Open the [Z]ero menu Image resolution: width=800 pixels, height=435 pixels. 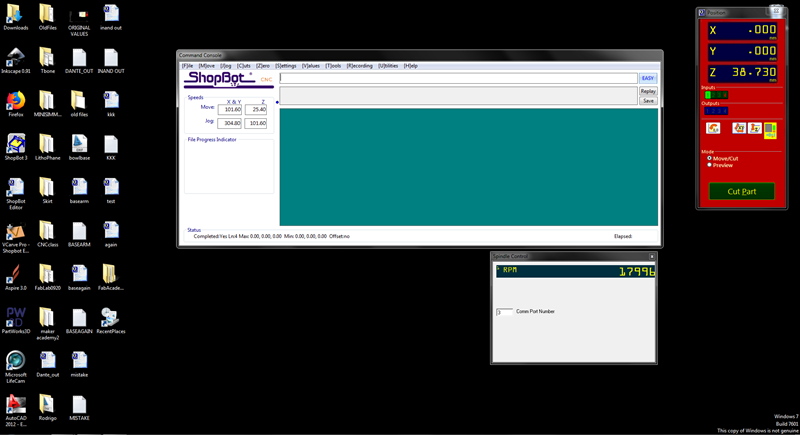[x=263, y=66]
